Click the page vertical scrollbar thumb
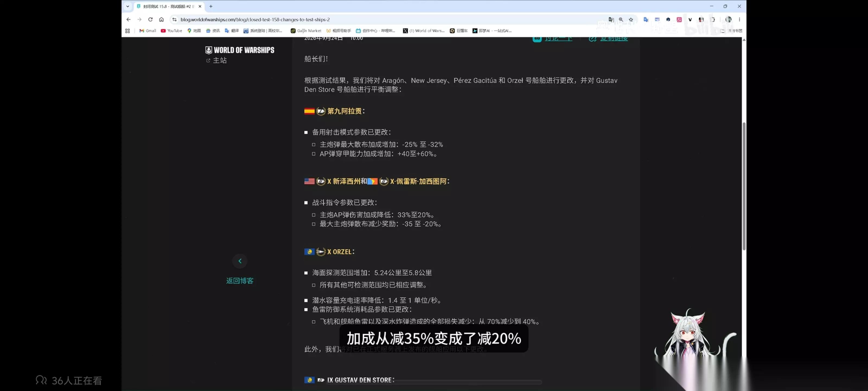The height and width of the screenshot is (391, 868). point(744,186)
